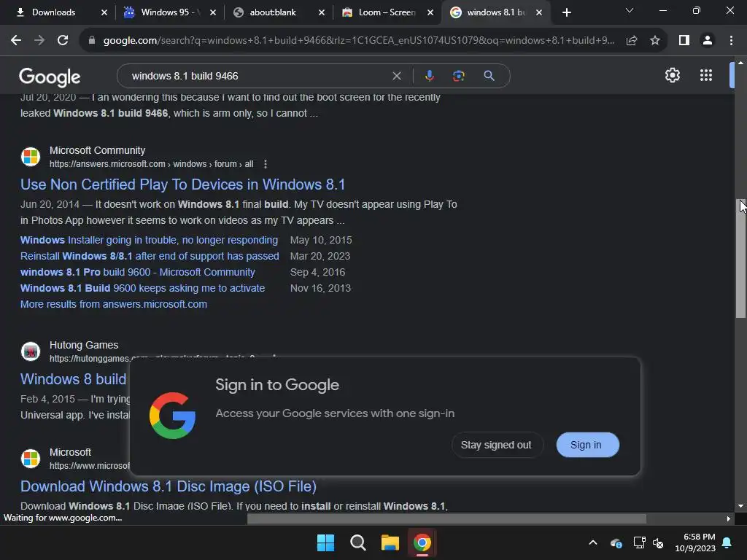Viewport: 747px width, 560px height.
Task: Click the Microsoft Community site favicon
Action: point(31,157)
